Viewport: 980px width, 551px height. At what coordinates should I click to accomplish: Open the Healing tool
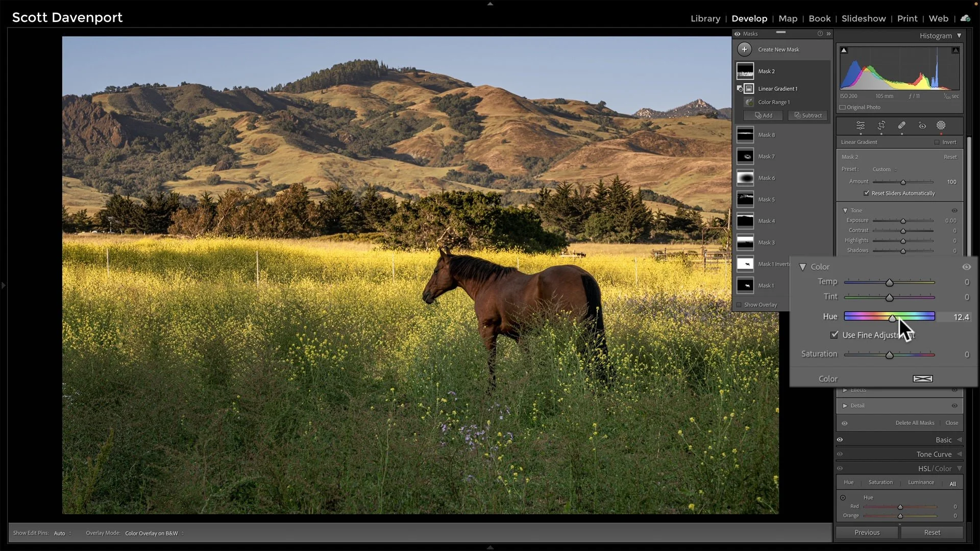tap(902, 126)
